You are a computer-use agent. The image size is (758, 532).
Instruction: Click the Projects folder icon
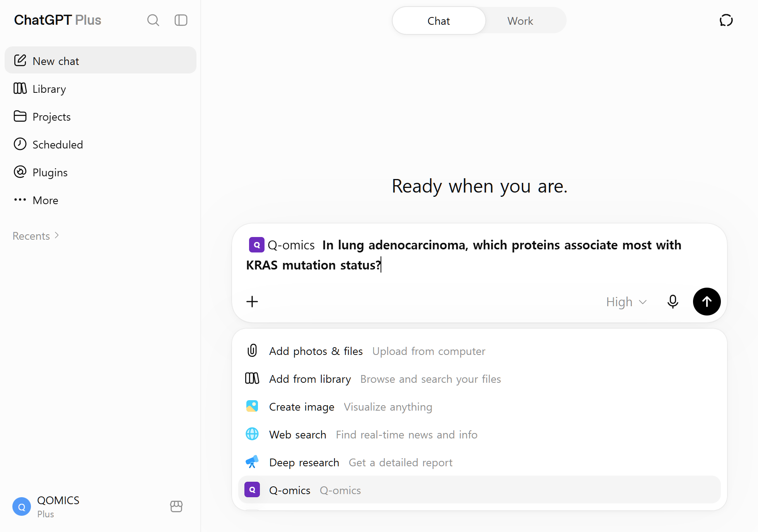point(20,116)
